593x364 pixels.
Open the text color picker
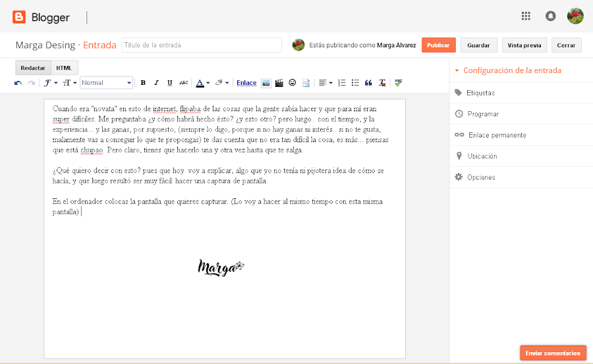tap(203, 83)
